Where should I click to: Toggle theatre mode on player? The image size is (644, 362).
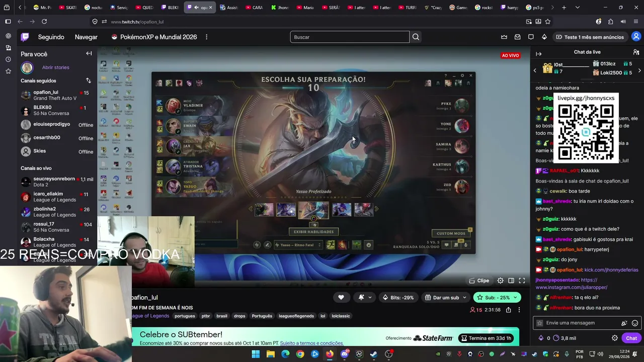click(511, 281)
